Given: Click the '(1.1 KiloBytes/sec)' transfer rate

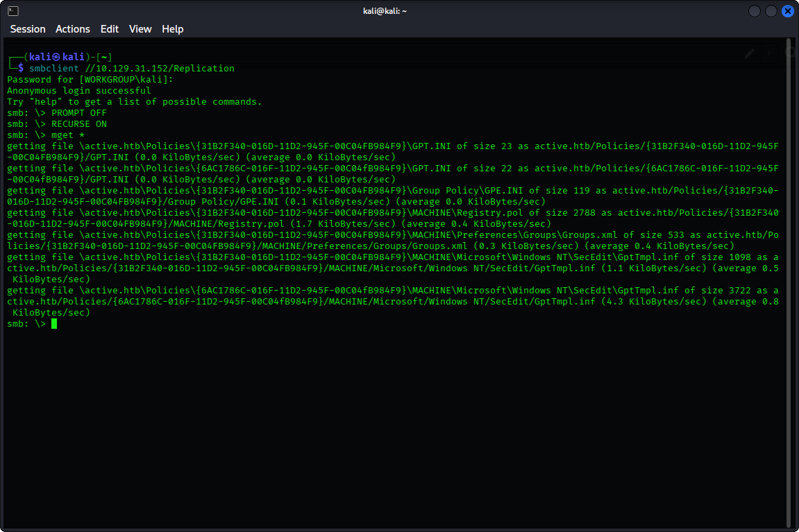Looking at the screenshot, I should (x=654, y=268).
